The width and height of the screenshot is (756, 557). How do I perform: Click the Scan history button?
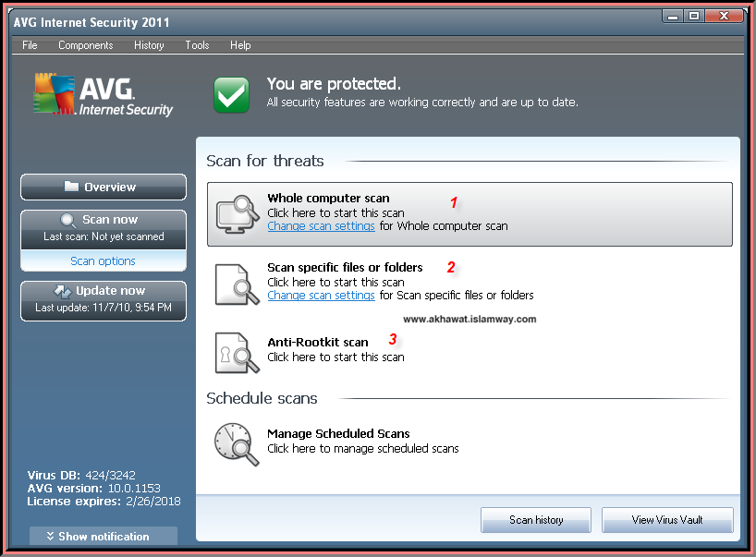536,520
